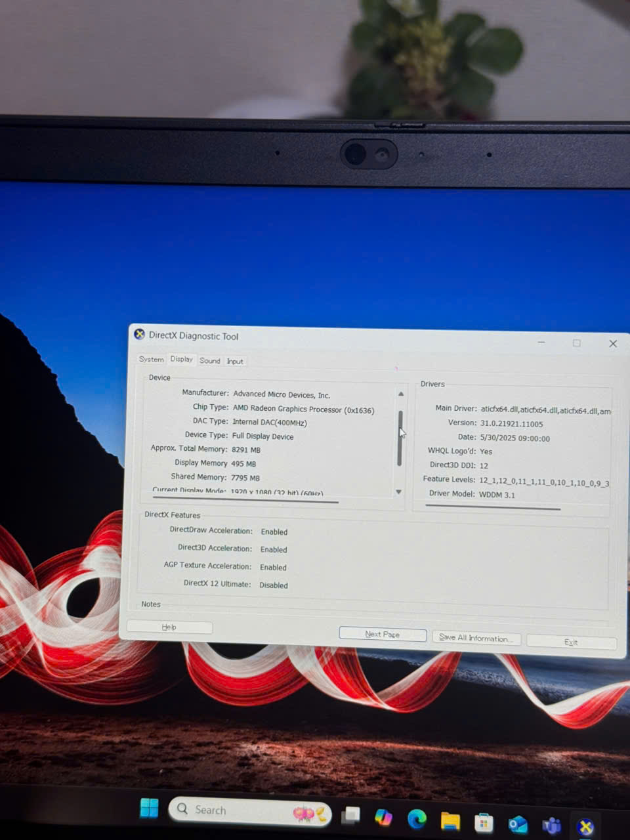Click the taskbar Search box

249,811
